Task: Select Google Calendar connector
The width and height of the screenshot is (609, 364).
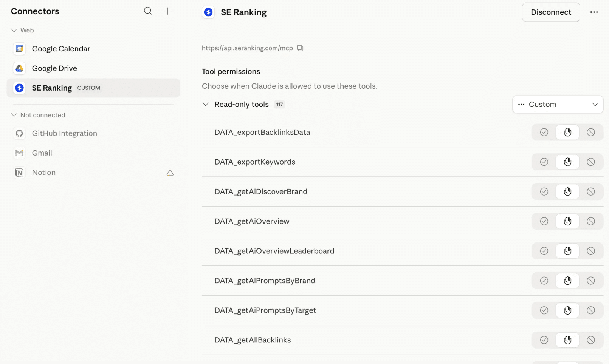Action: point(93,49)
